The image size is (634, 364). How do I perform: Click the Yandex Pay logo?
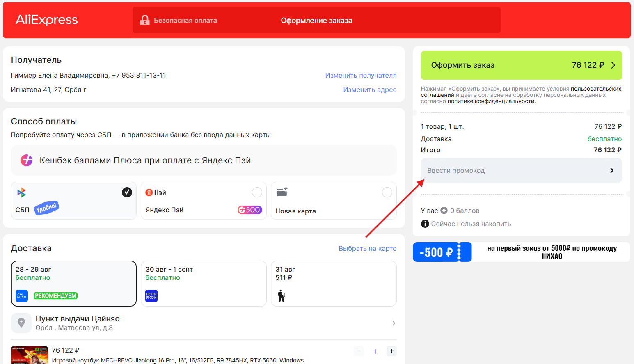[156, 192]
